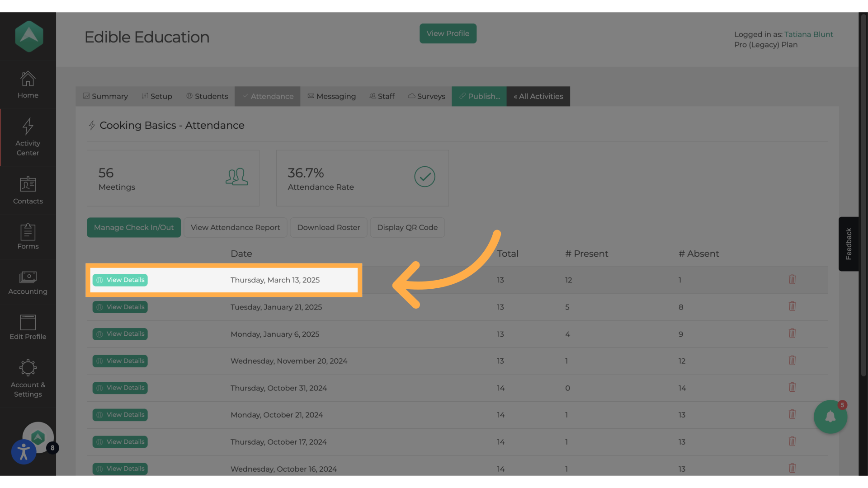Click the # Absent column header

click(698, 254)
